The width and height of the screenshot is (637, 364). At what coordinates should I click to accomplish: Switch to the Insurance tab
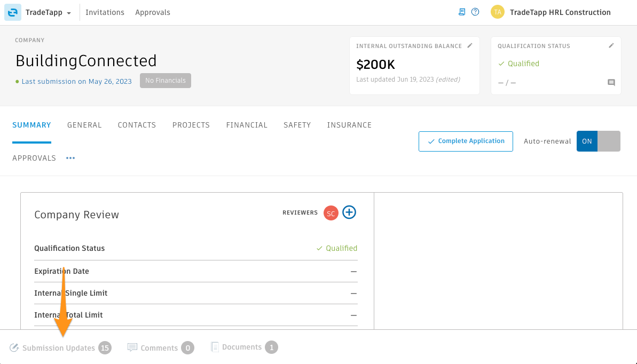[349, 125]
